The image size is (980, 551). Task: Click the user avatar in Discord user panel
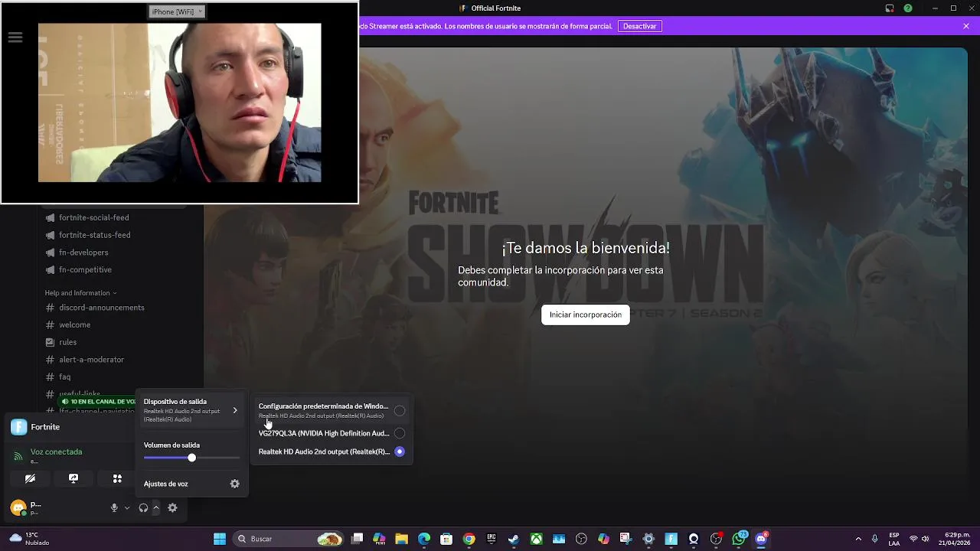coord(18,507)
